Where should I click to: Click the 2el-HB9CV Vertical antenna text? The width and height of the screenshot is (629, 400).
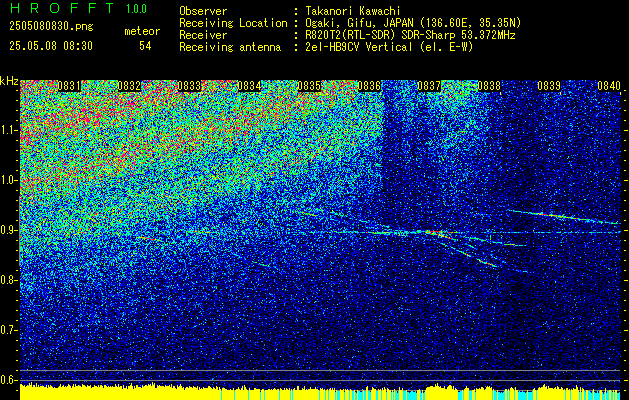[389, 47]
